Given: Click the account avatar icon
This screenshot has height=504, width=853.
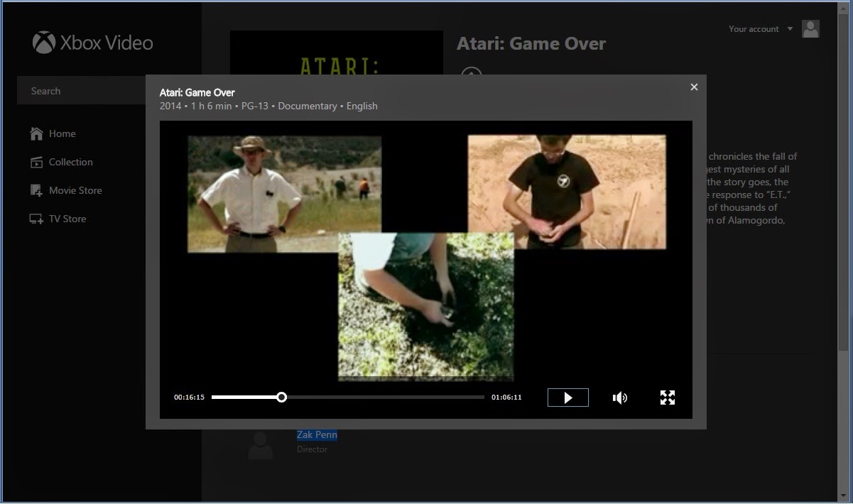Looking at the screenshot, I should (810, 29).
